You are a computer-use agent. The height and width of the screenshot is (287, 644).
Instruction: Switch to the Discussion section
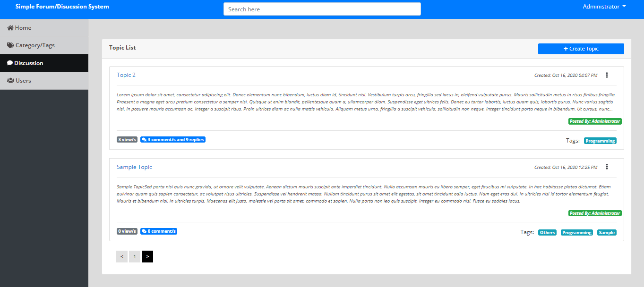[x=28, y=62]
